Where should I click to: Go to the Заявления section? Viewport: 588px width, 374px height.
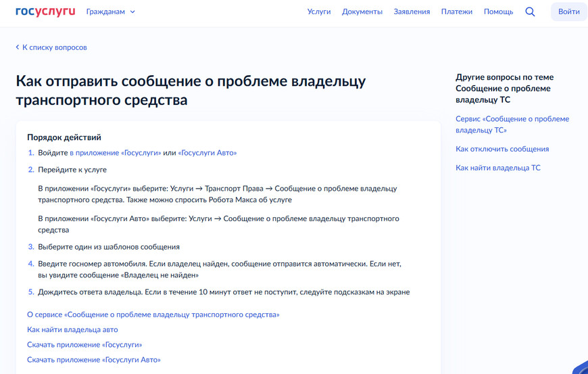(x=412, y=11)
